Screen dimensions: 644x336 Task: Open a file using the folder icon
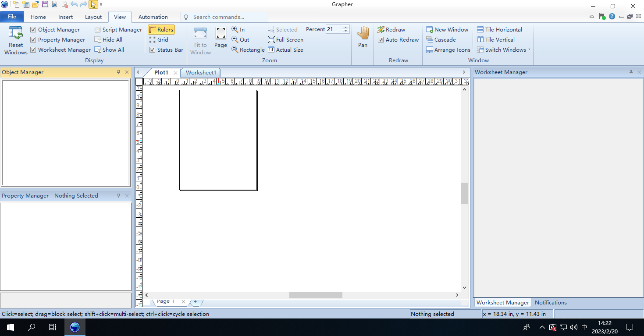pos(36,4)
